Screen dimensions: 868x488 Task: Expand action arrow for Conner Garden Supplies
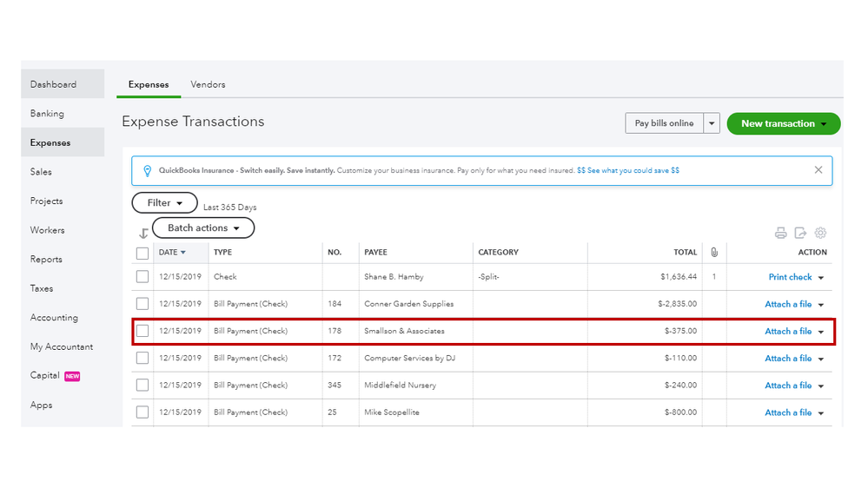point(821,305)
